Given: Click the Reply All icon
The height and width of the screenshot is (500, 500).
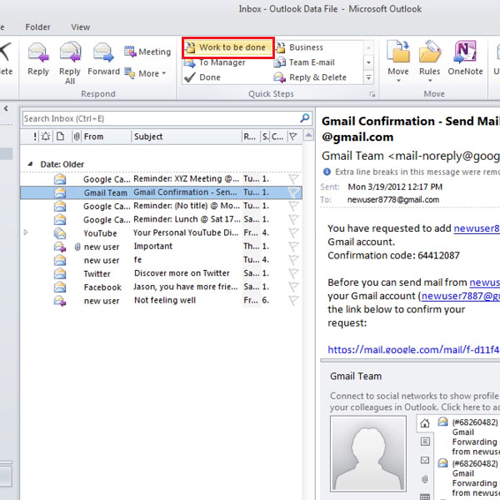Looking at the screenshot, I should pyautogui.click(x=70, y=52).
